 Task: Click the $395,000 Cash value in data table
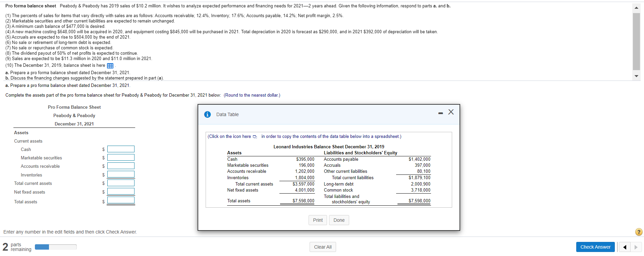click(305, 159)
